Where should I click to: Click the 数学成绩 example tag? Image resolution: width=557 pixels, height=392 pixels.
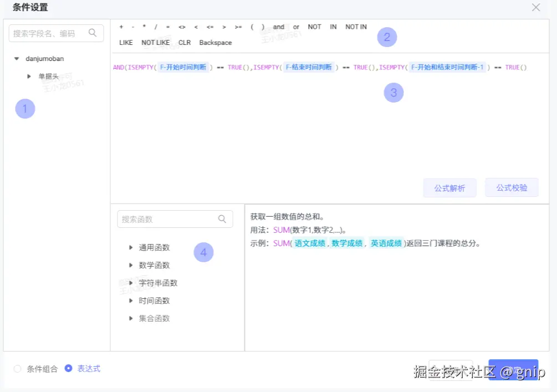[347, 243]
